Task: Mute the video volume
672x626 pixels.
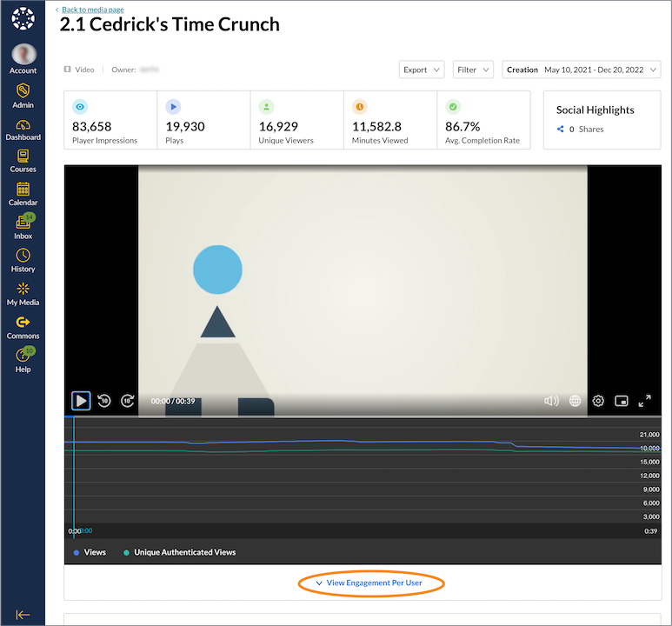Action: tap(551, 401)
